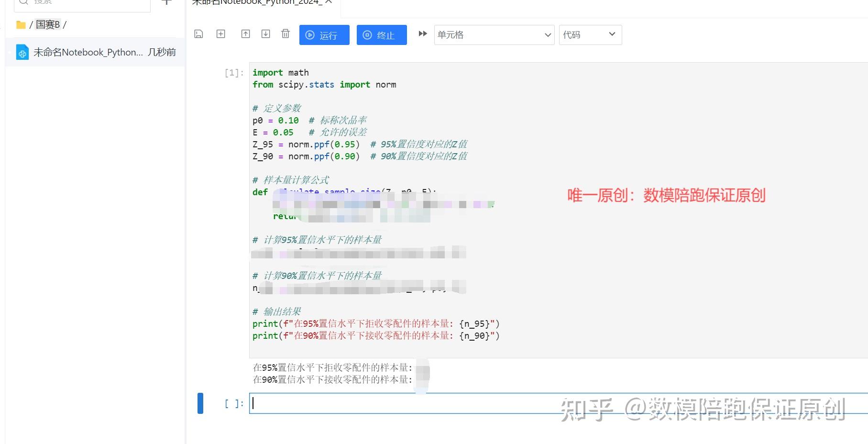Click the sidebar search field
Viewport: 868px width, 444px height.
coord(82,4)
